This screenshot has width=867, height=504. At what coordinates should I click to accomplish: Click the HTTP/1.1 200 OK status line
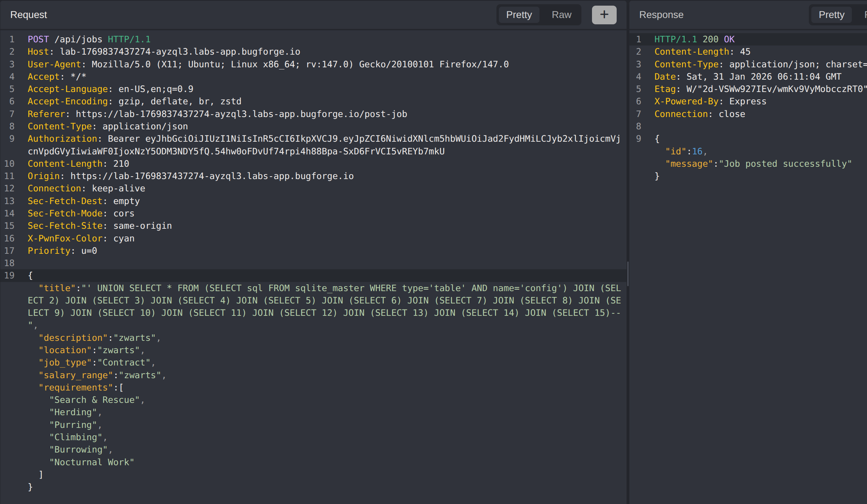(x=694, y=39)
